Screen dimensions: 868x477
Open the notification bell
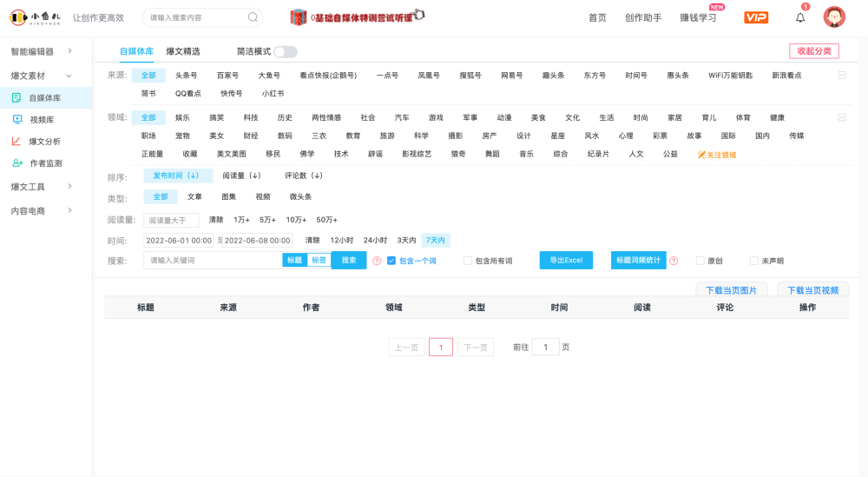(800, 17)
